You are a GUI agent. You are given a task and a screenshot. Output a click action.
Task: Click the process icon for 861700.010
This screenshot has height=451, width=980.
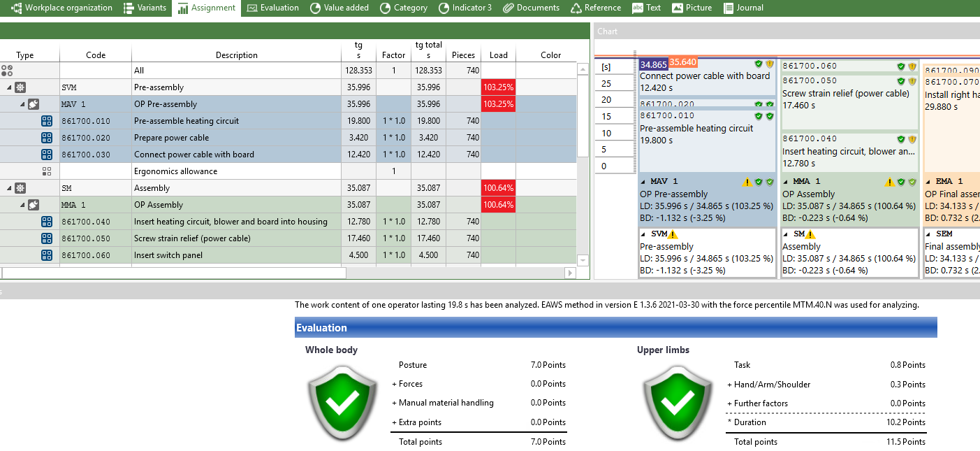pos(47,121)
